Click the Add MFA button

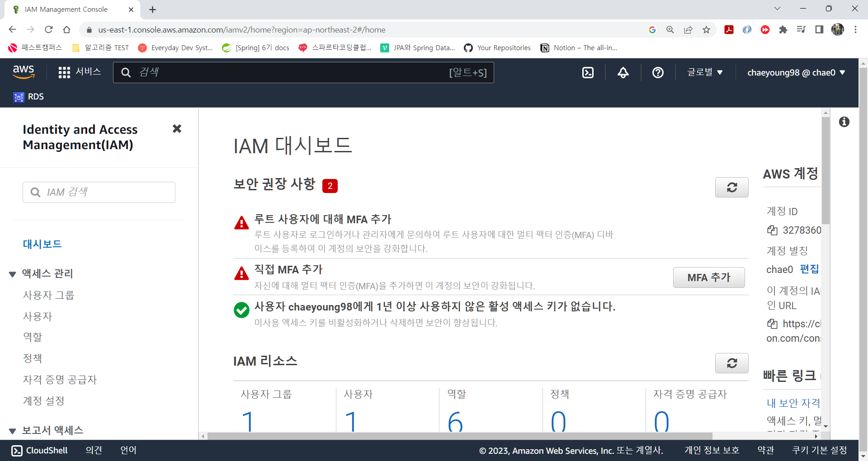709,278
